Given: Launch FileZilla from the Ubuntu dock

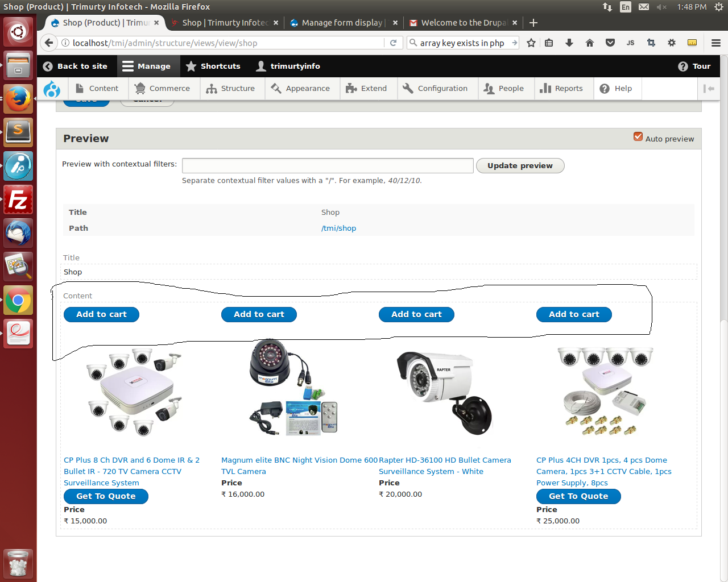Looking at the screenshot, I should coord(18,199).
